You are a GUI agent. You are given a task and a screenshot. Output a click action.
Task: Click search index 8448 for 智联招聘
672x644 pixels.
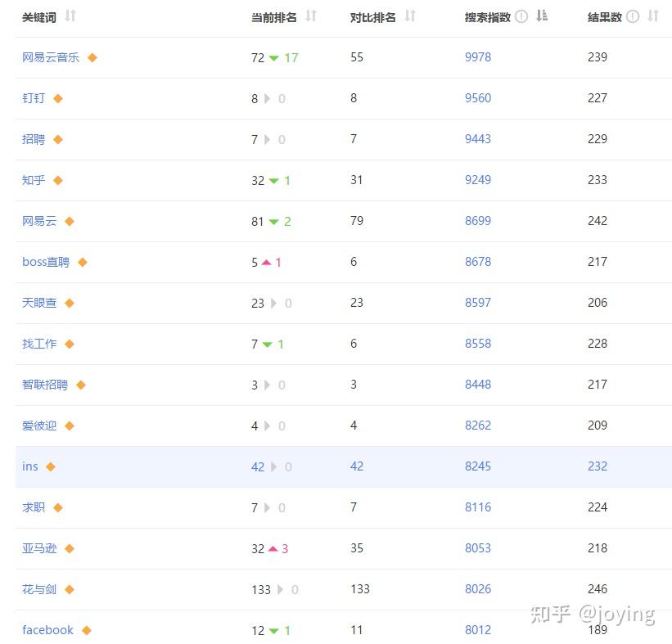coord(478,385)
